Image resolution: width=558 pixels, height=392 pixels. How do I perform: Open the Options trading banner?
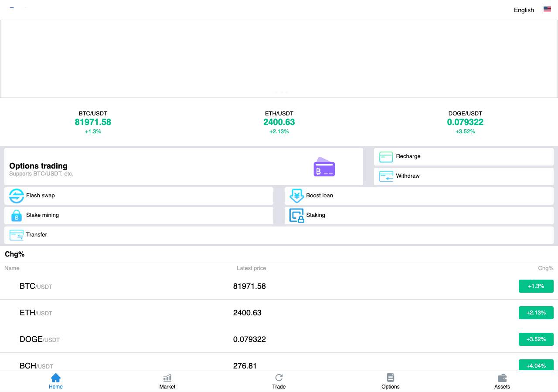click(x=184, y=166)
